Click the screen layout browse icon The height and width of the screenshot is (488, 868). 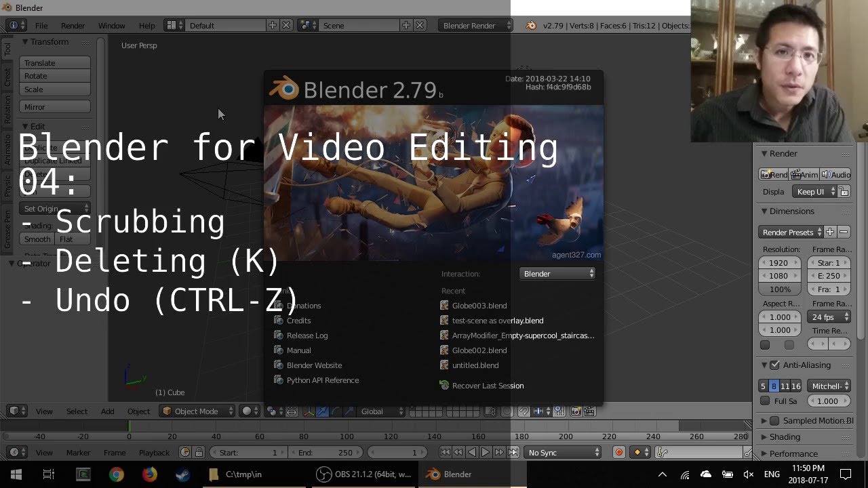175,25
